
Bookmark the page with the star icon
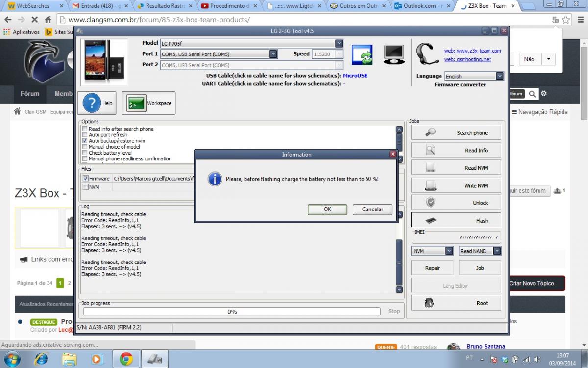click(566, 20)
